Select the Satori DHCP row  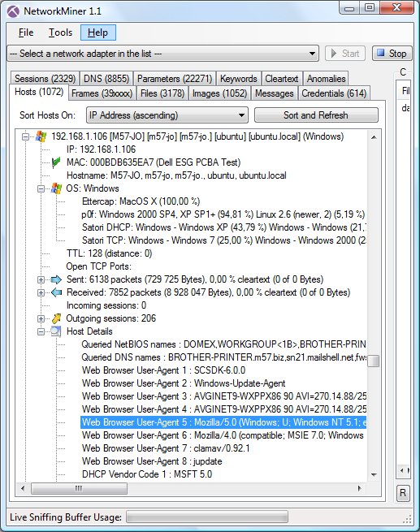coord(223,227)
